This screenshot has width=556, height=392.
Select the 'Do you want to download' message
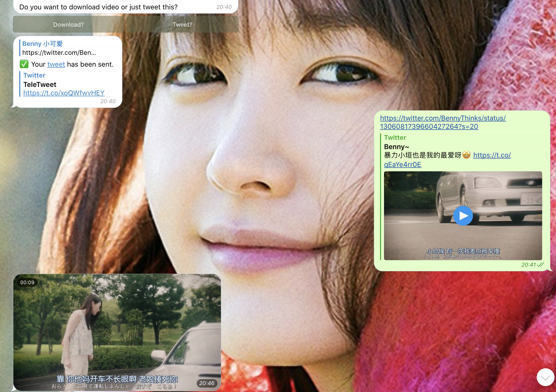98,7
